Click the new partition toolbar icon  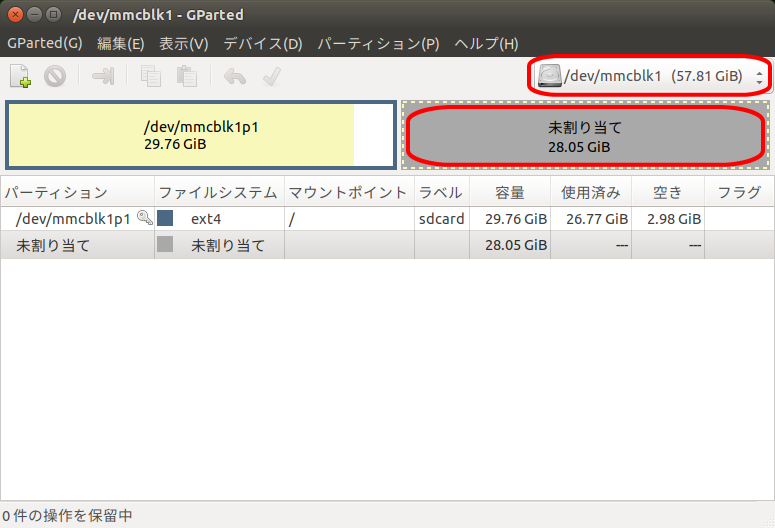pos(20,77)
